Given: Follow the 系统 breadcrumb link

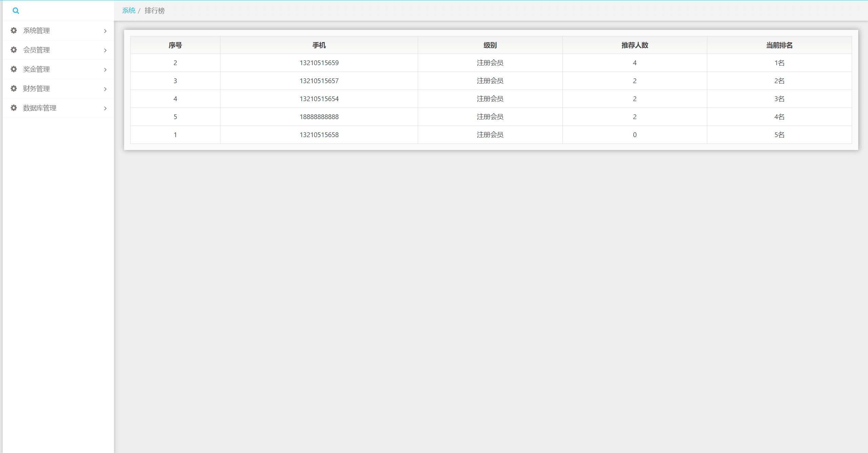Looking at the screenshot, I should [129, 11].
